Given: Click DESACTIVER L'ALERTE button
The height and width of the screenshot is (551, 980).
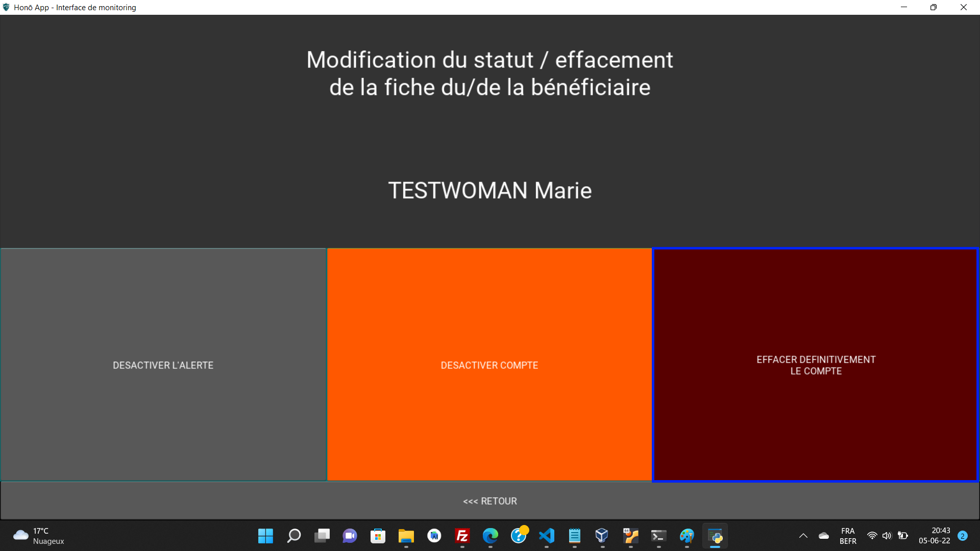Looking at the screenshot, I should click(163, 365).
